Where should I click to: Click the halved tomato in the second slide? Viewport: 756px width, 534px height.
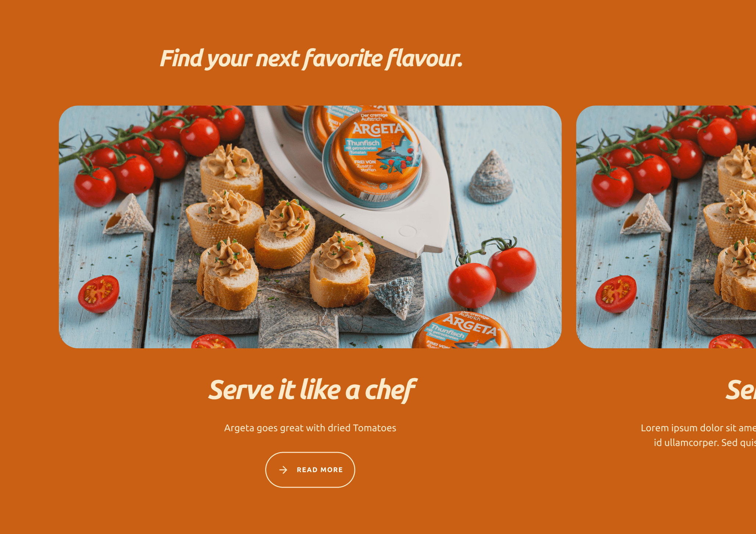coord(616,294)
